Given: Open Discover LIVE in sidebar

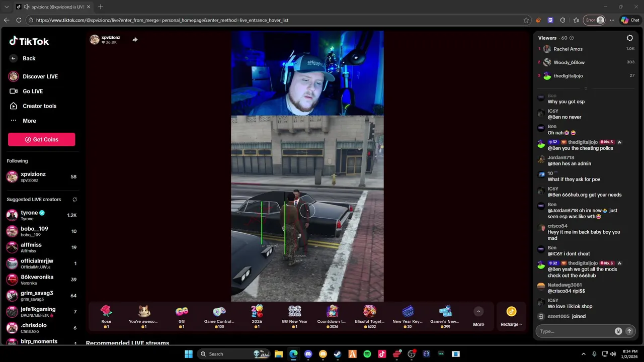Looking at the screenshot, I should pyautogui.click(x=33, y=76).
